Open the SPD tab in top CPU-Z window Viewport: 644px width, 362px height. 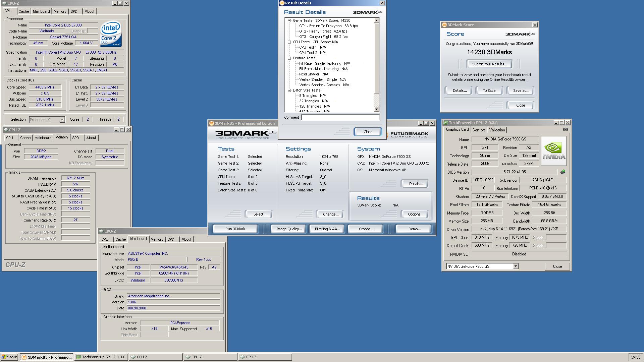click(x=74, y=11)
